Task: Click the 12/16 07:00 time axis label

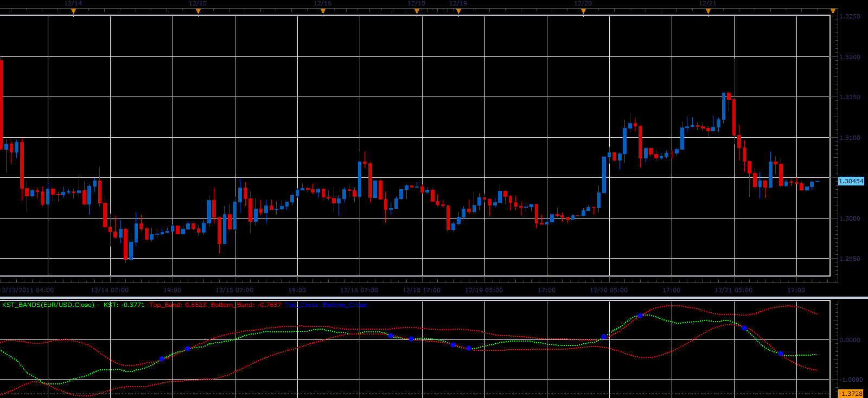Action: (x=359, y=290)
